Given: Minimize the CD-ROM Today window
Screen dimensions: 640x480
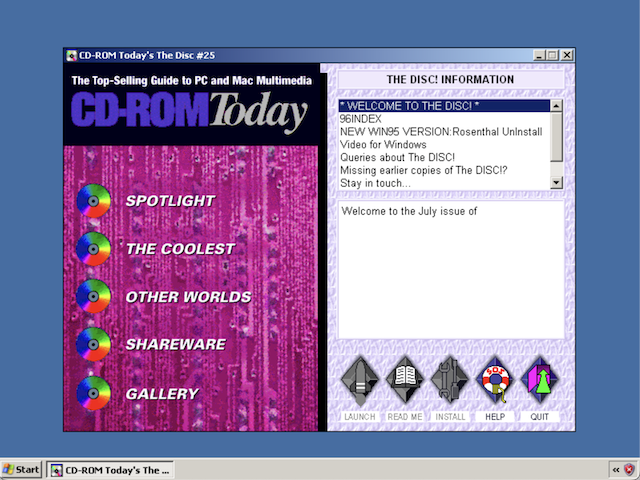Looking at the screenshot, I should [x=540, y=56].
